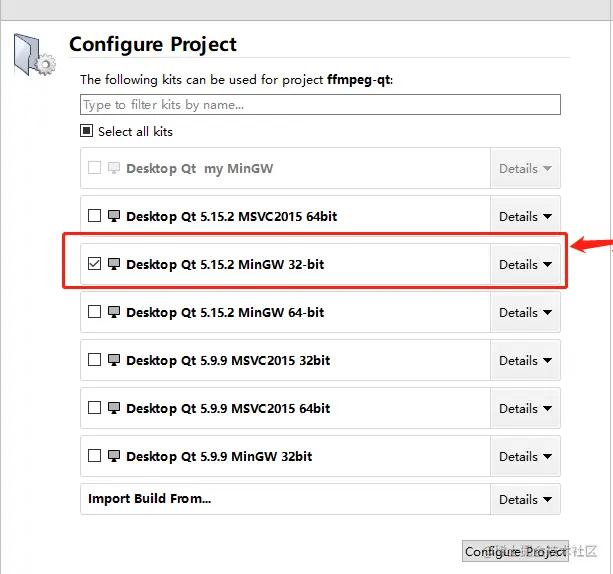This screenshot has width=613, height=574.
Task: Click monitor icon beside Qt 5.15.2 MSVC2015 64bit
Action: [114, 216]
